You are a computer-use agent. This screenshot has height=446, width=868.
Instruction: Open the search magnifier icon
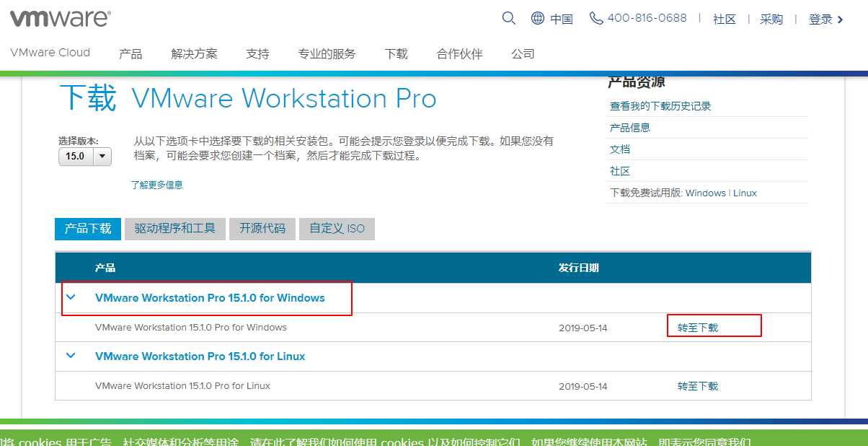click(x=509, y=18)
